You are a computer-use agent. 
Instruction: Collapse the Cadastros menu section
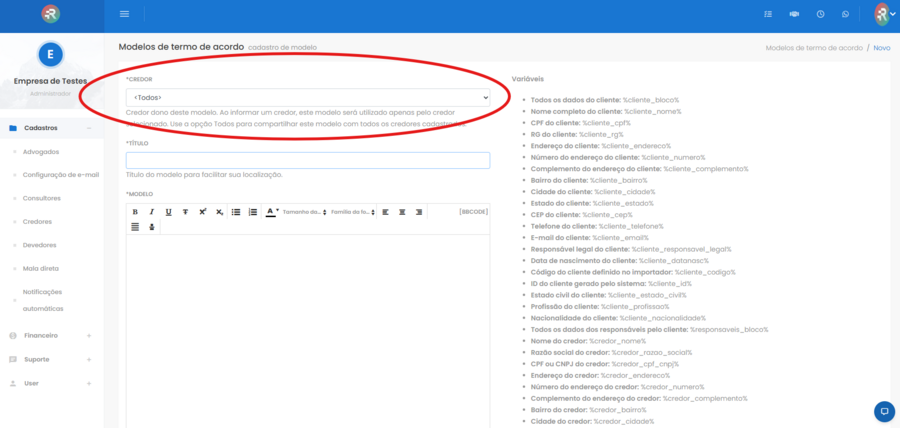pos(89,128)
